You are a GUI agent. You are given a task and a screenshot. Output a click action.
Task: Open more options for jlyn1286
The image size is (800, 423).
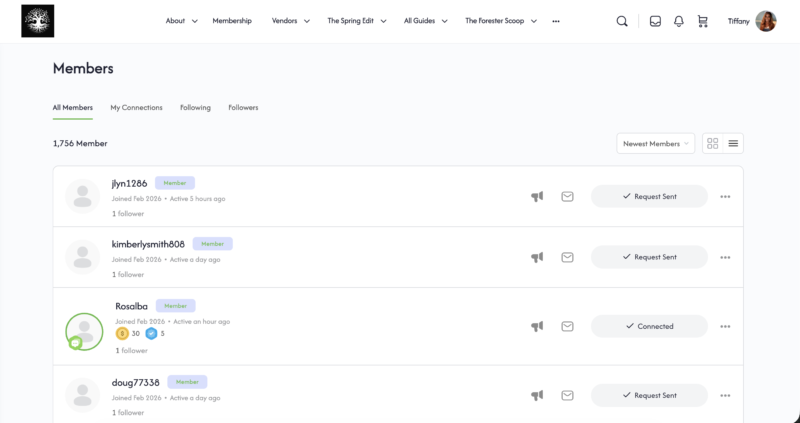pyautogui.click(x=725, y=196)
